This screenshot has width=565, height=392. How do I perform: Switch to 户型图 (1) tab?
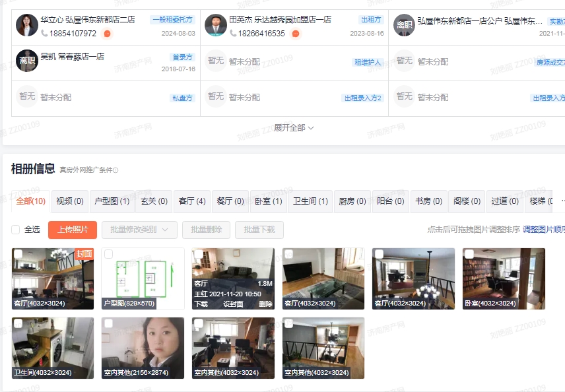coord(112,201)
